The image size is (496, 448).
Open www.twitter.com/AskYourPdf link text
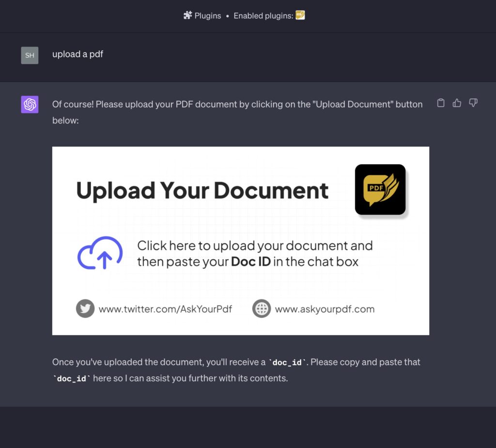click(x=165, y=309)
